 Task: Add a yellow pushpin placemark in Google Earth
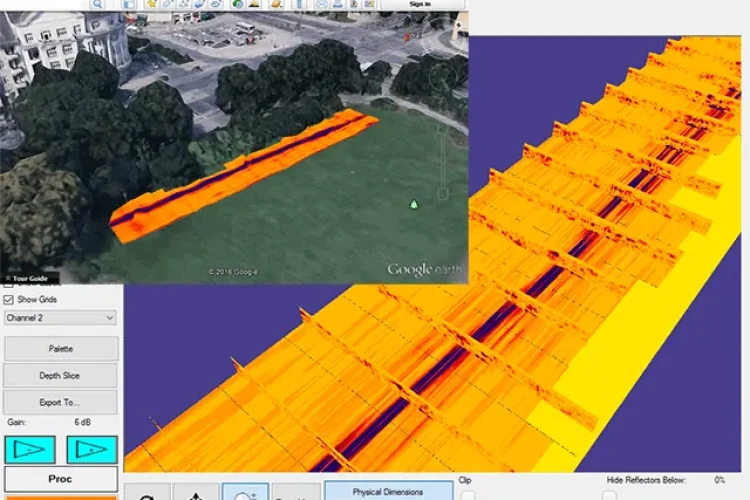click(x=152, y=4)
